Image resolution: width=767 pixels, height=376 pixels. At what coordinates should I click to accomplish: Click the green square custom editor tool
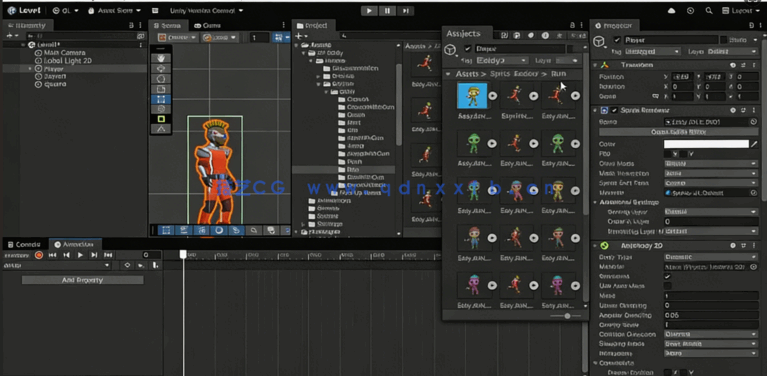(161, 119)
